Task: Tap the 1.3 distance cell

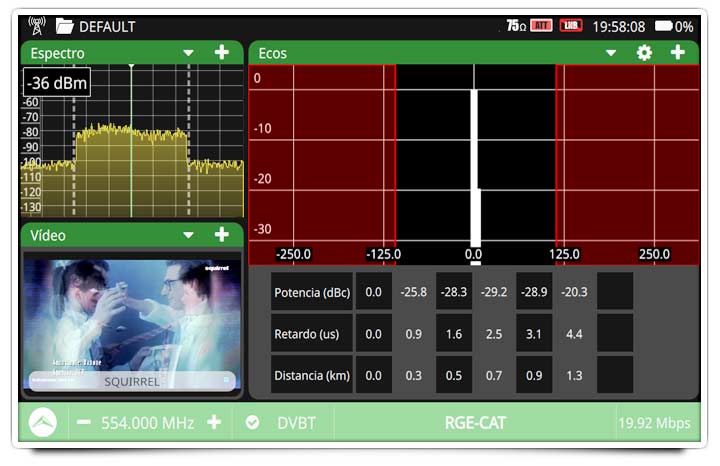Action: [x=574, y=376]
